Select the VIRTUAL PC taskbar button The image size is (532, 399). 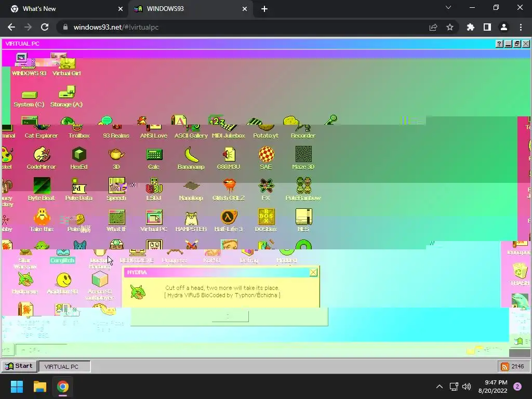[64, 366]
